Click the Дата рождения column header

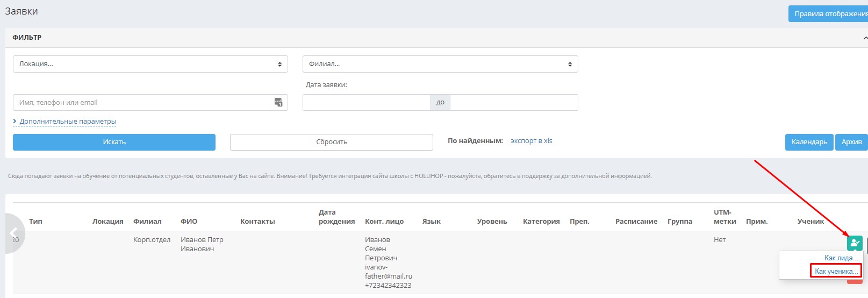pos(337,217)
